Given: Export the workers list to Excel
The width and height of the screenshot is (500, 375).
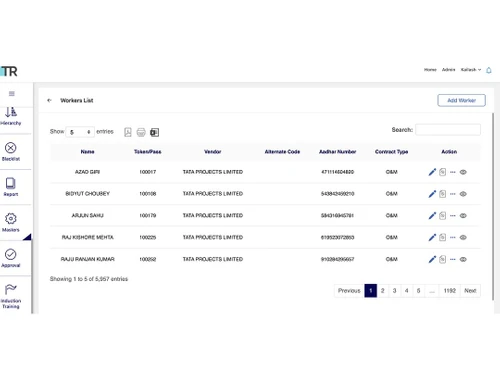Looking at the screenshot, I should tap(154, 132).
